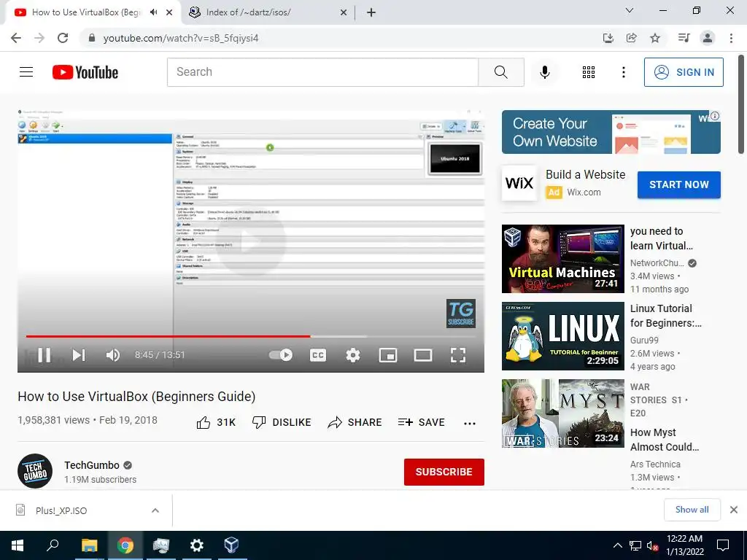The width and height of the screenshot is (747, 560).
Task: Enable theater mode
Action: click(x=423, y=355)
